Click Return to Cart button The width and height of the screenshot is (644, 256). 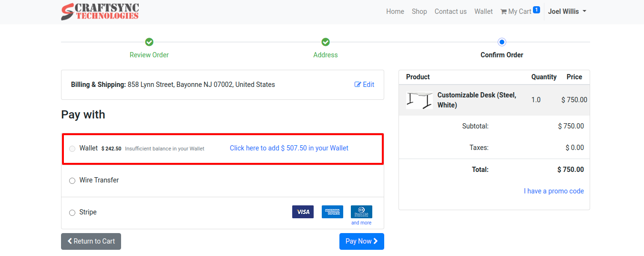(x=91, y=241)
